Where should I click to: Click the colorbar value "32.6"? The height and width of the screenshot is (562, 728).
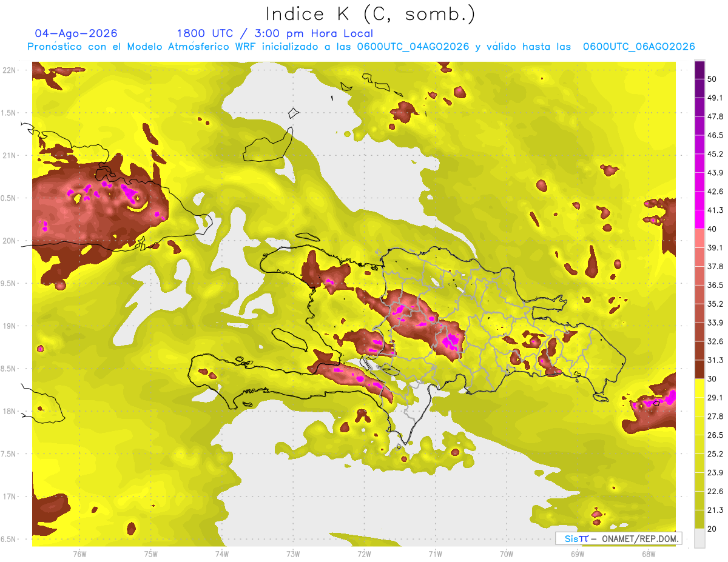click(x=715, y=341)
